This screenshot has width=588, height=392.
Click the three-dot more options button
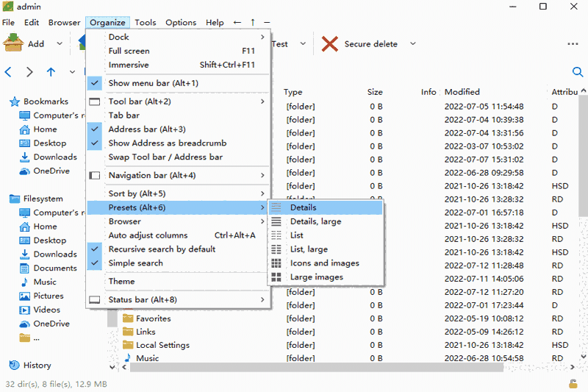pos(573,44)
